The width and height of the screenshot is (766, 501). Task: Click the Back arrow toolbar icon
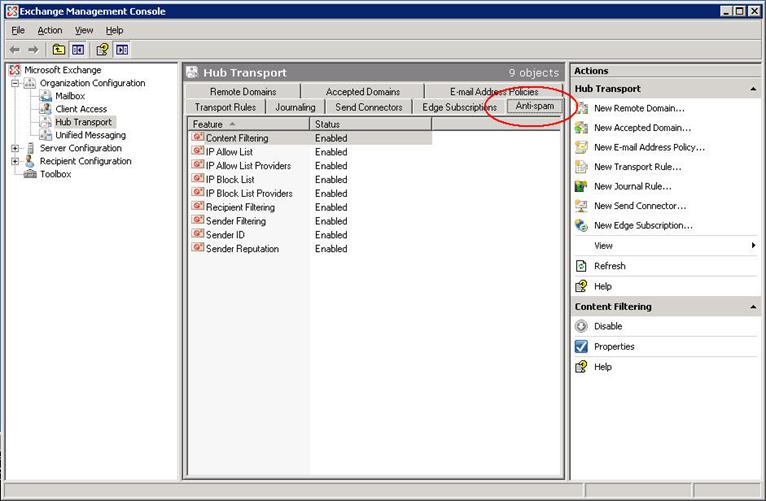point(14,49)
